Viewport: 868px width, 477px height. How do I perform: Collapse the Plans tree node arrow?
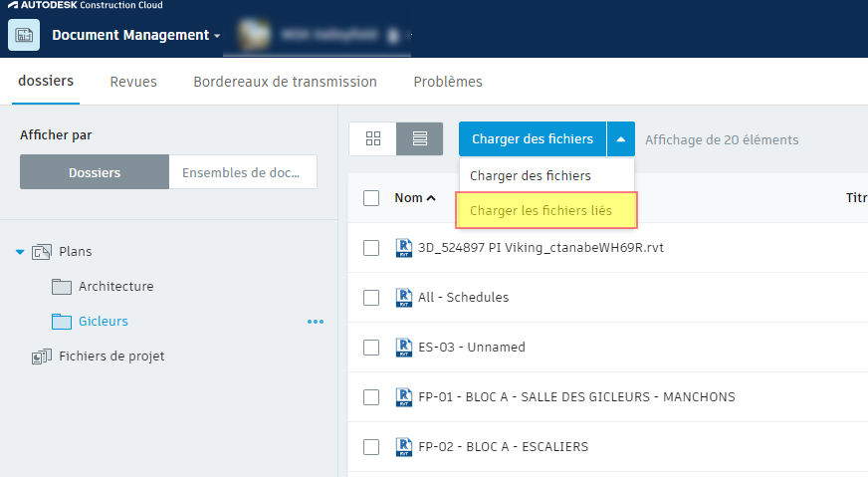(20, 252)
